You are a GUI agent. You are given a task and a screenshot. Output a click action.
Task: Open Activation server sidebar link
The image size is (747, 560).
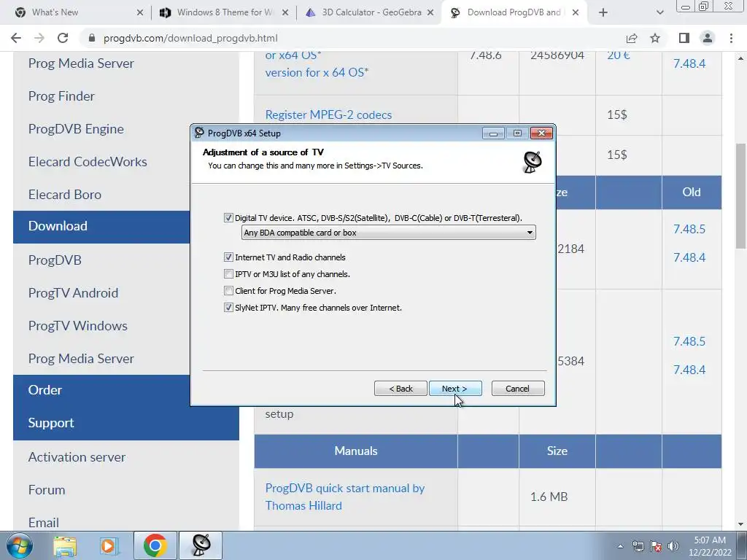point(77,457)
